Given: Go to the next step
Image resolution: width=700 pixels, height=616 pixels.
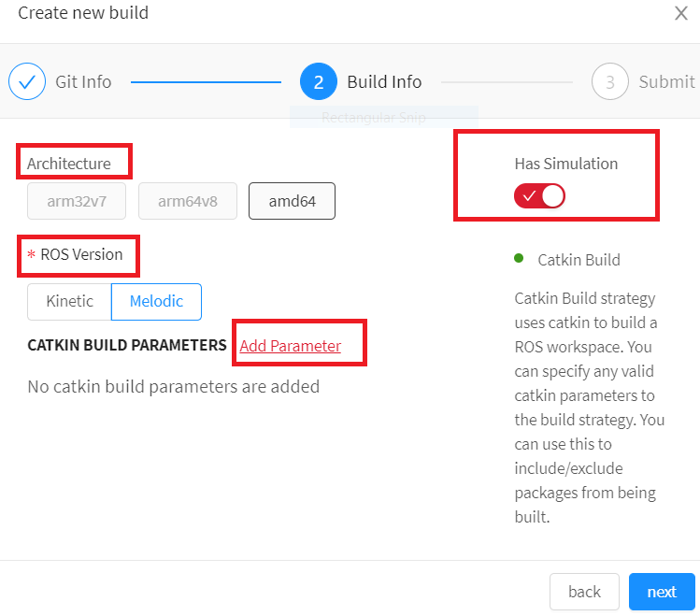Looking at the screenshot, I should point(662,592).
